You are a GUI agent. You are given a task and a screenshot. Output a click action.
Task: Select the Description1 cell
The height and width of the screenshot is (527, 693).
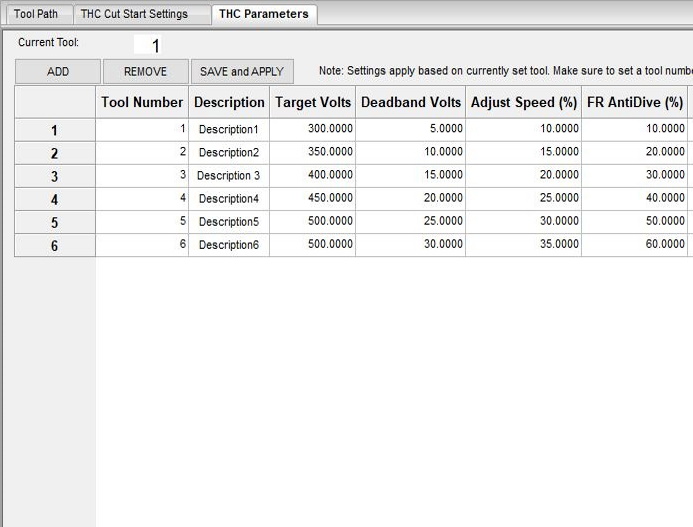[229, 130]
